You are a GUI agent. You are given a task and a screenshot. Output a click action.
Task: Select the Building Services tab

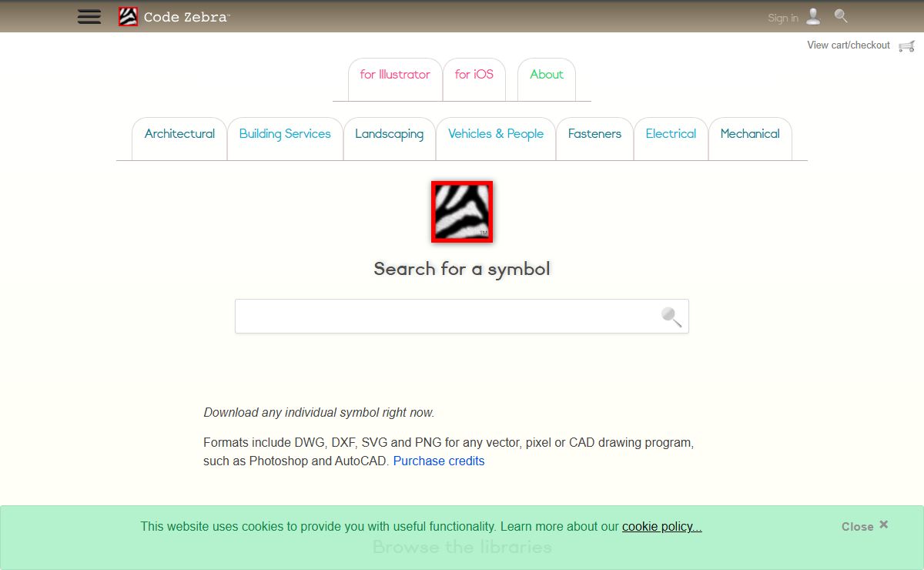pos(285,139)
